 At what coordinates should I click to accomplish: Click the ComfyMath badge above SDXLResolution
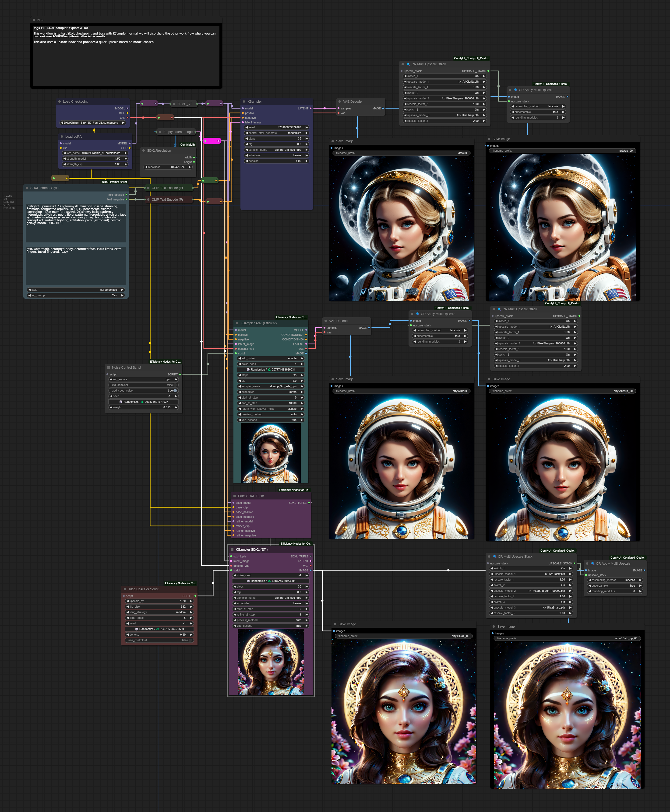pos(187,145)
